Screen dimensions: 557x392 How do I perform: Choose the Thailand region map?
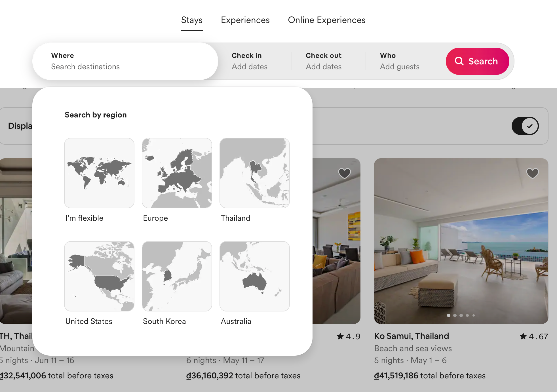point(255,173)
